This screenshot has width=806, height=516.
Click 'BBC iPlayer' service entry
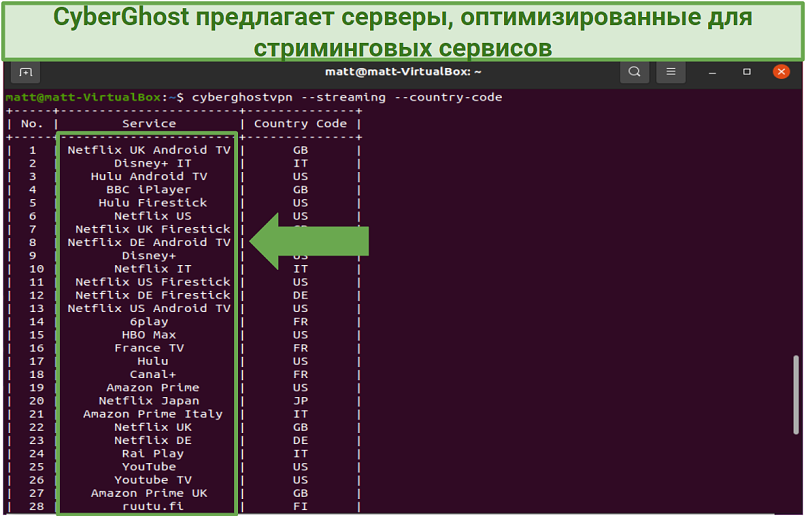click(x=149, y=190)
